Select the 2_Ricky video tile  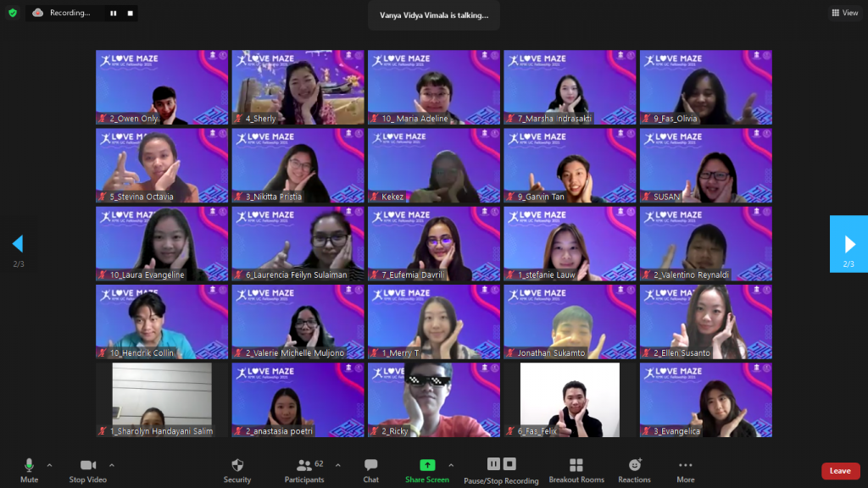coord(434,400)
